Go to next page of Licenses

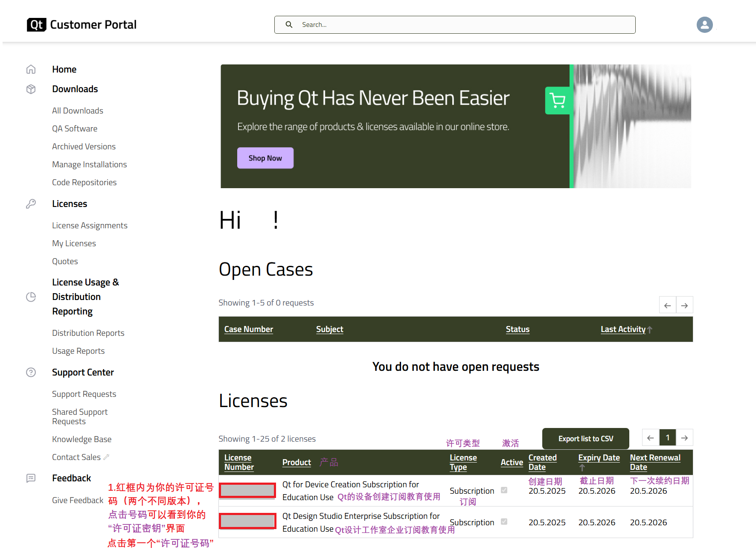[684, 437]
